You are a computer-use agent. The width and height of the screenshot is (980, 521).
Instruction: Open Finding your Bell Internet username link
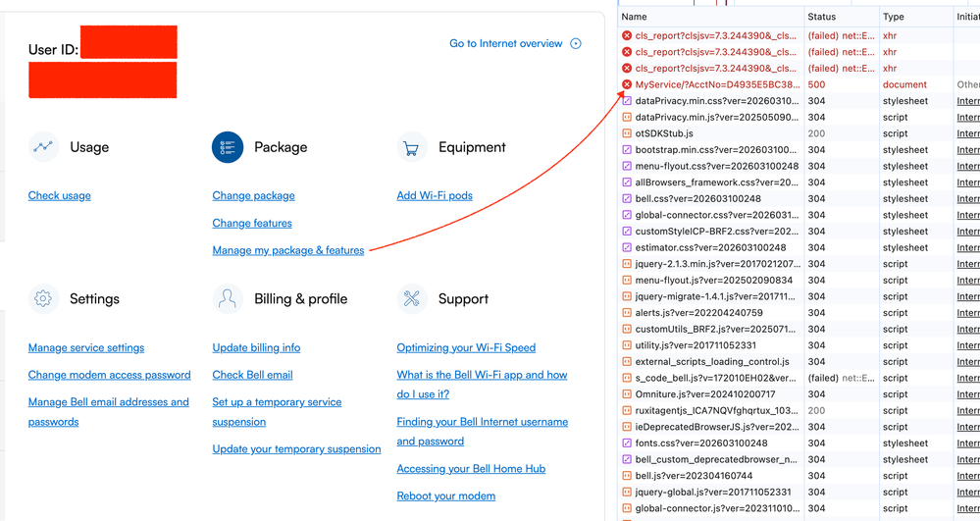(x=482, y=431)
